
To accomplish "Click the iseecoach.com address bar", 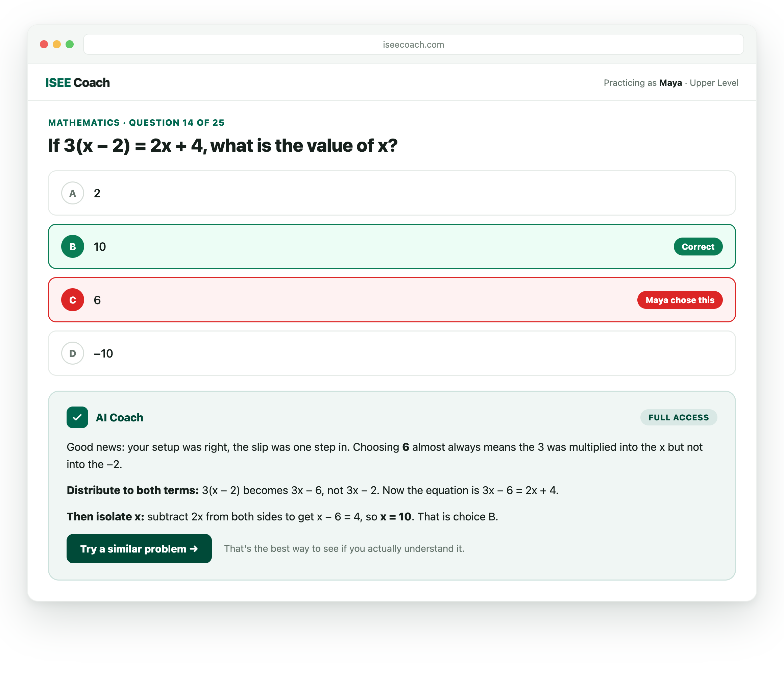I will click(413, 45).
